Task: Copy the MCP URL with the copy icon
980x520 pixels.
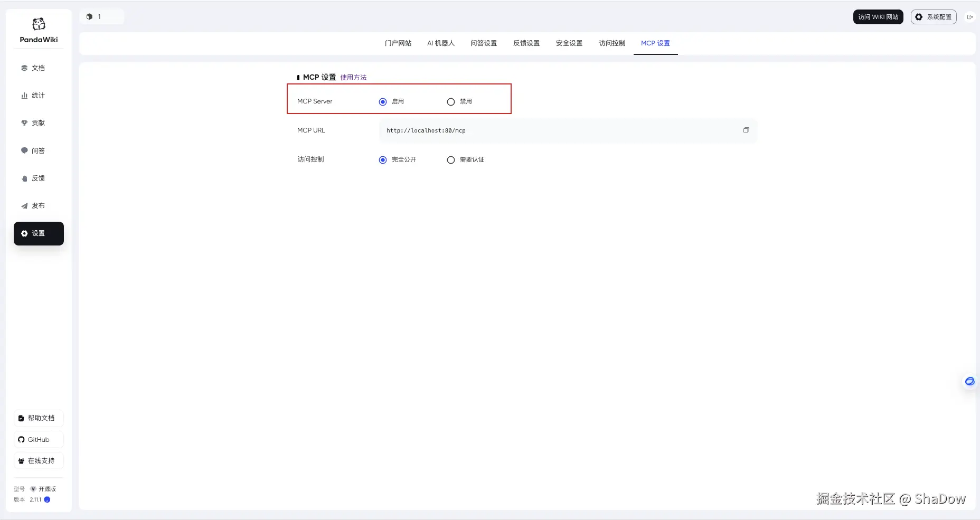Action: [x=746, y=130]
